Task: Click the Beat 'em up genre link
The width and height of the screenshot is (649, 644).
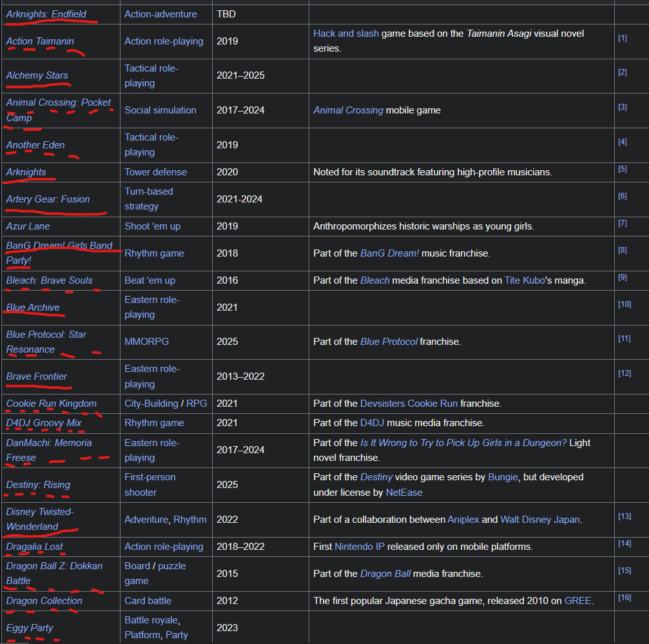Action: 150,280
